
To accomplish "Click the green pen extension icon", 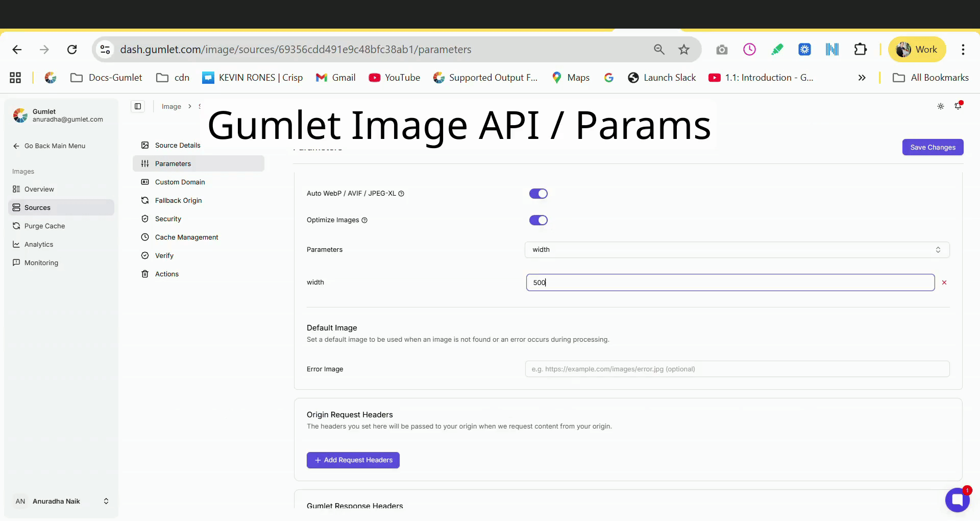I will point(777,50).
